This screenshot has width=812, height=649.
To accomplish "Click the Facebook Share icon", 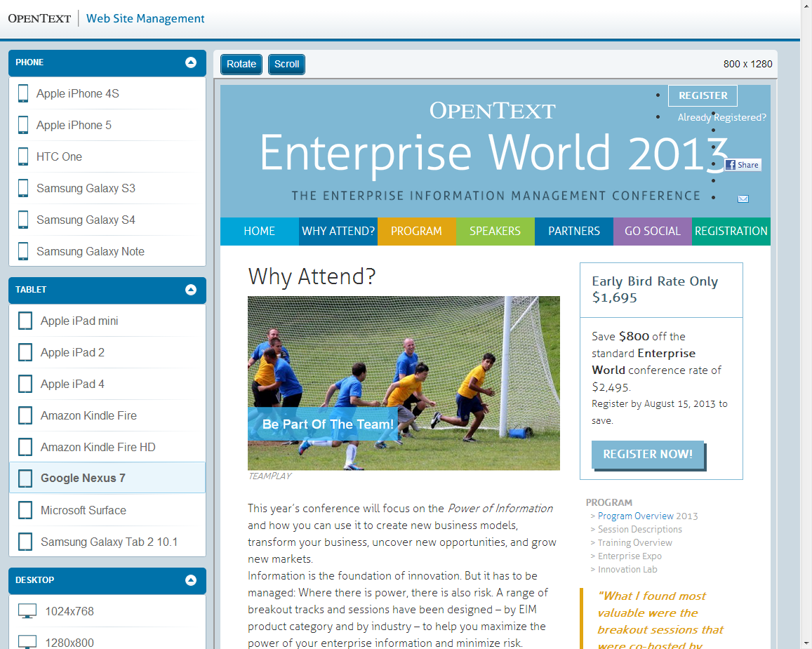I will pos(743,165).
